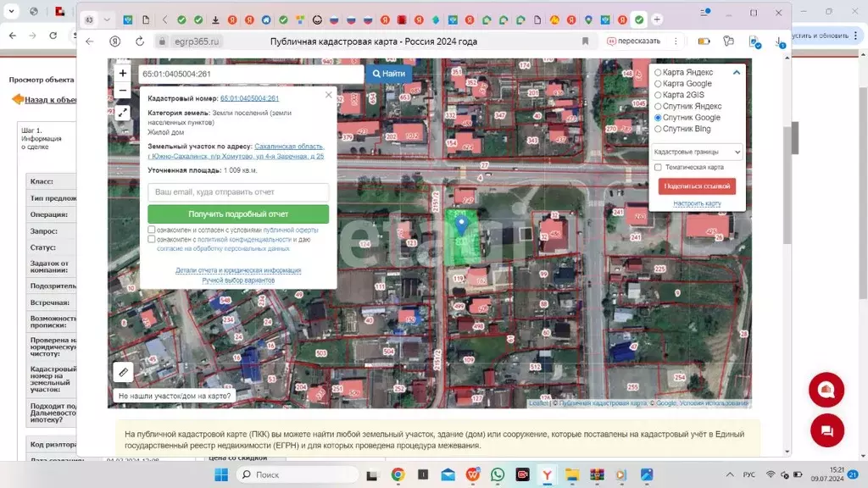Open Ручной выбор вариантов link
Screen dimensions: 868x488
[238, 280]
